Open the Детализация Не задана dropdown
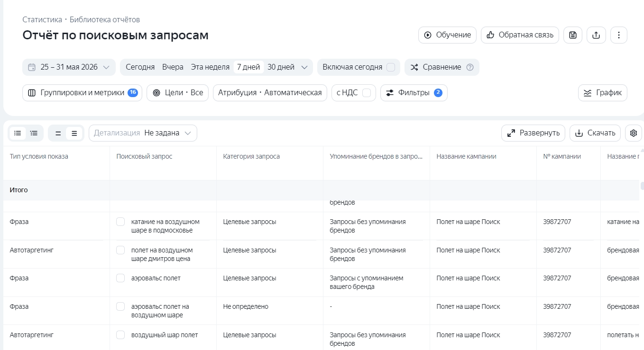This screenshot has width=644, height=350. click(143, 133)
